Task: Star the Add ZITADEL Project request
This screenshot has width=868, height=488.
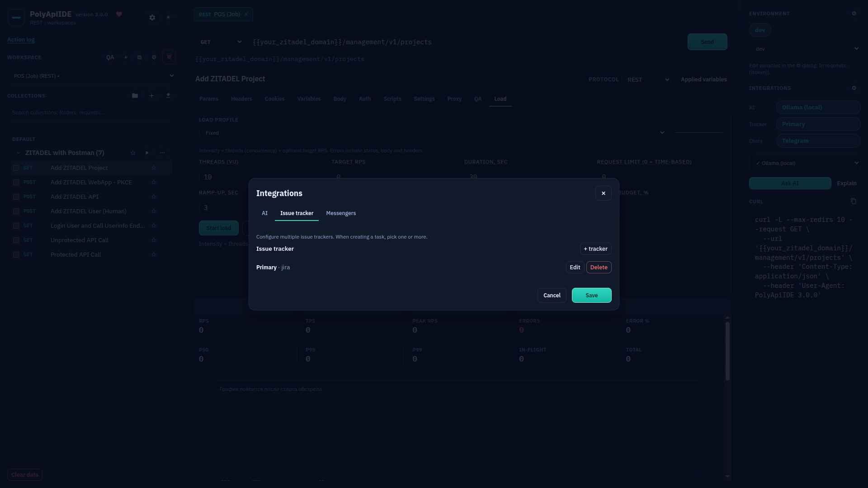Action: coord(154,168)
